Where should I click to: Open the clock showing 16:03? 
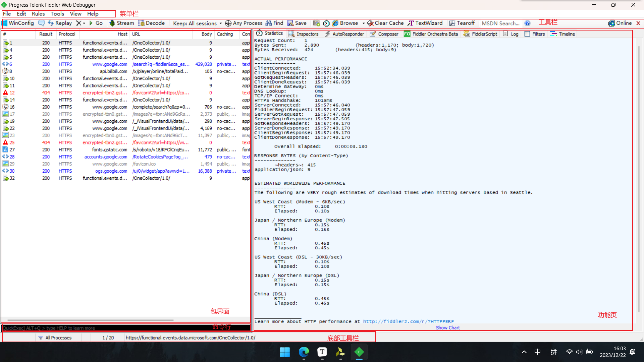pyautogui.click(x=613, y=352)
